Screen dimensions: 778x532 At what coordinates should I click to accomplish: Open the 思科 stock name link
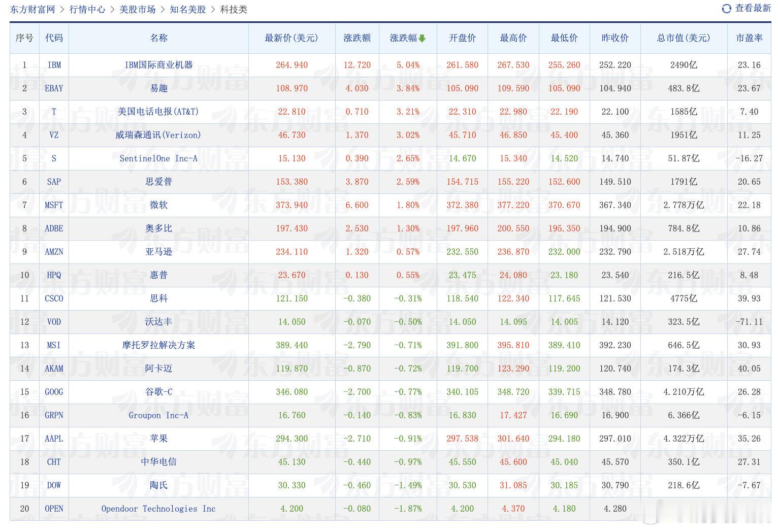coord(158,298)
